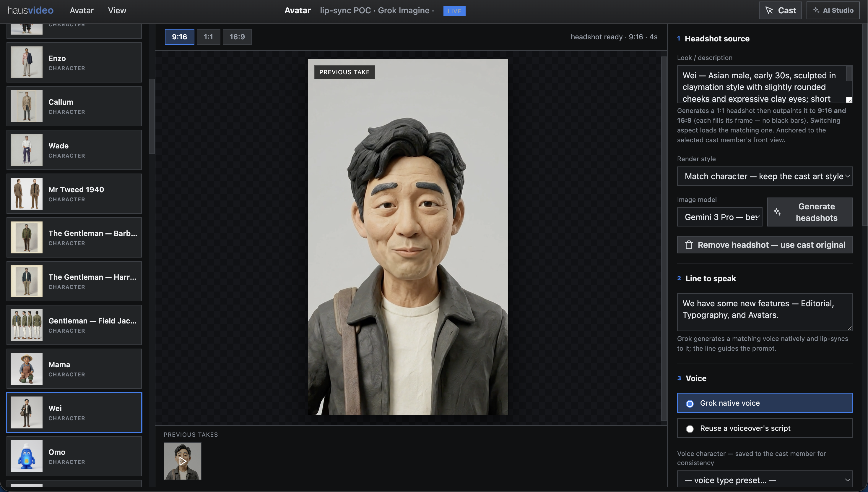Click the Line to speak text box

pyautogui.click(x=765, y=312)
